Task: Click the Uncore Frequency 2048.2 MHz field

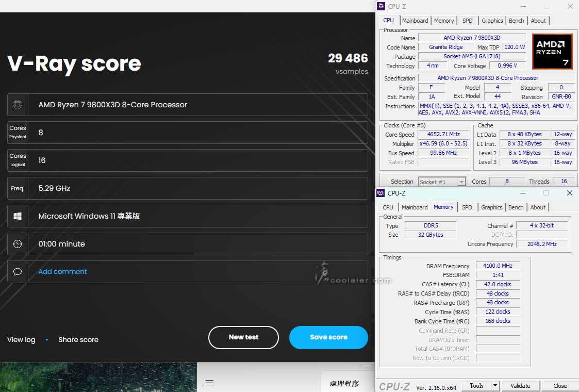Action: (x=542, y=244)
